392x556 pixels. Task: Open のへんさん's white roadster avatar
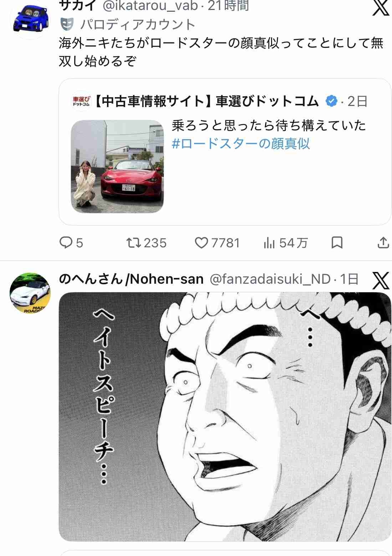[30, 293]
